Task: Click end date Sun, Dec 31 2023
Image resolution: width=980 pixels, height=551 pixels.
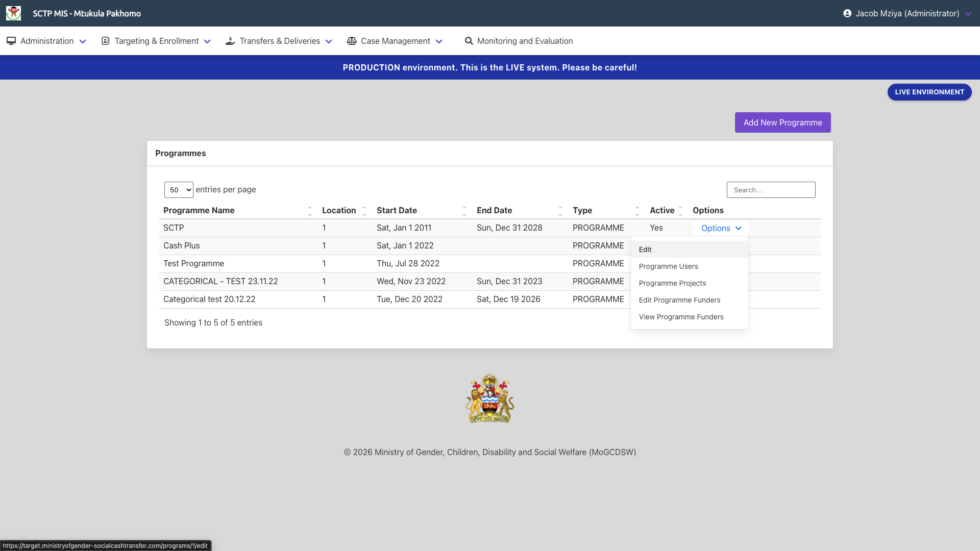Action: (x=509, y=282)
